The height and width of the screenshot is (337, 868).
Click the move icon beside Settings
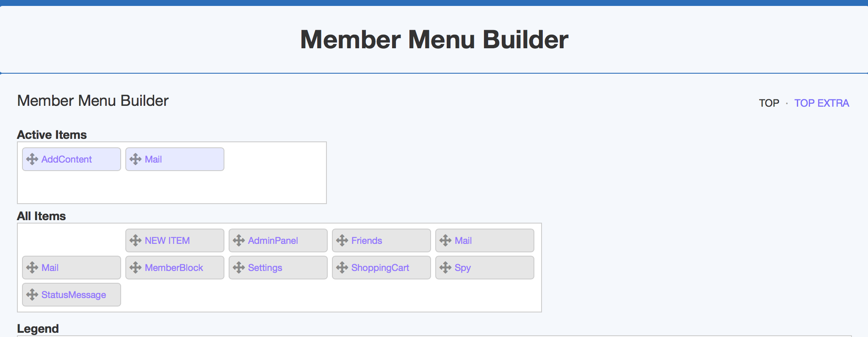(x=239, y=268)
